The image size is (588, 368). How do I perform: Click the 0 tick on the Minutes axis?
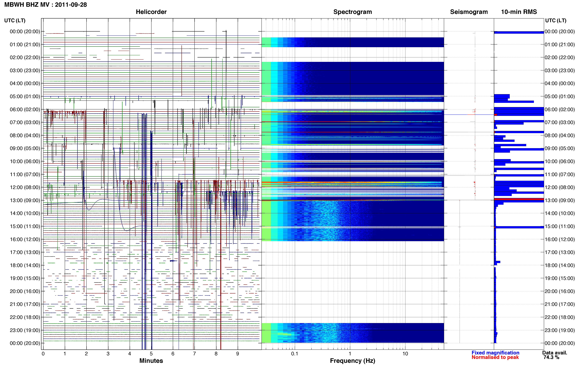coord(43,354)
